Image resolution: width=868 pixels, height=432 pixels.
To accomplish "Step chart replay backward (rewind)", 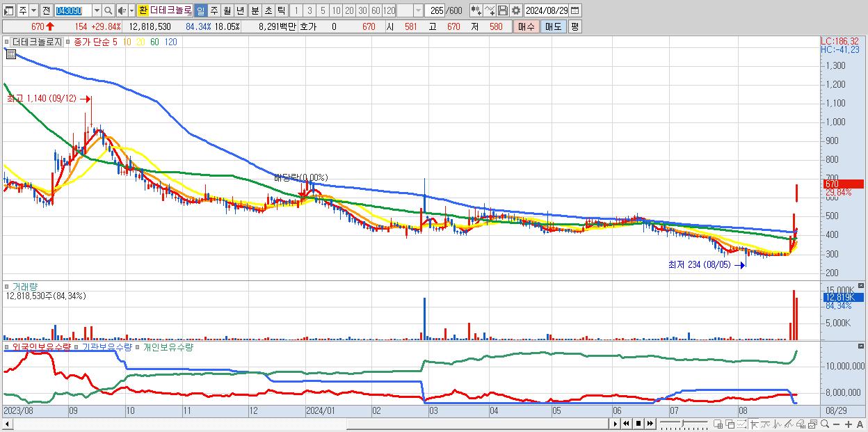I will point(626,423).
